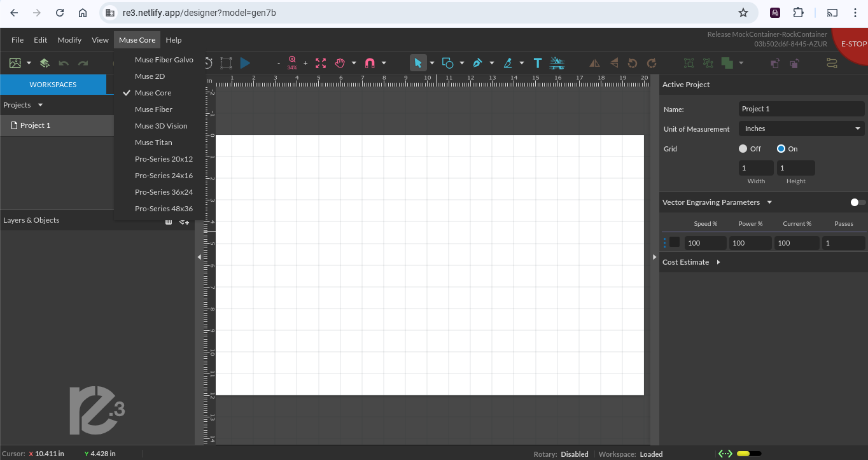Set Grid to On
Screen dimensions: 868x460
pos(781,149)
